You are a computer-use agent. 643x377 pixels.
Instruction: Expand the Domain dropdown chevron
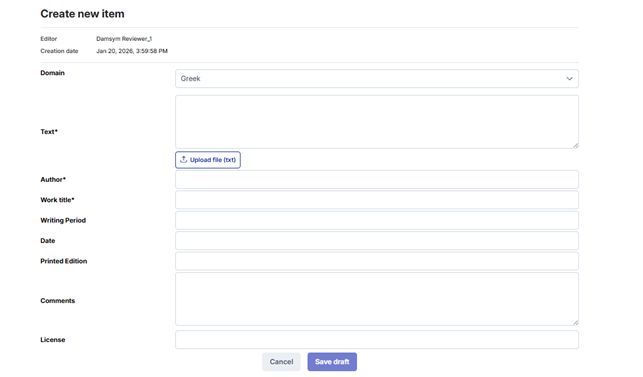(x=569, y=79)
